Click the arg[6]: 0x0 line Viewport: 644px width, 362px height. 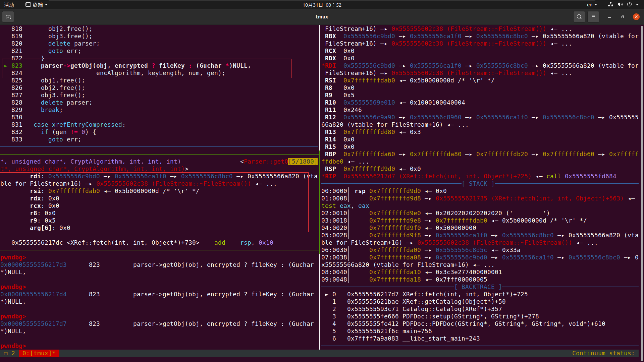pyautogui.click(x=50, y=228)
